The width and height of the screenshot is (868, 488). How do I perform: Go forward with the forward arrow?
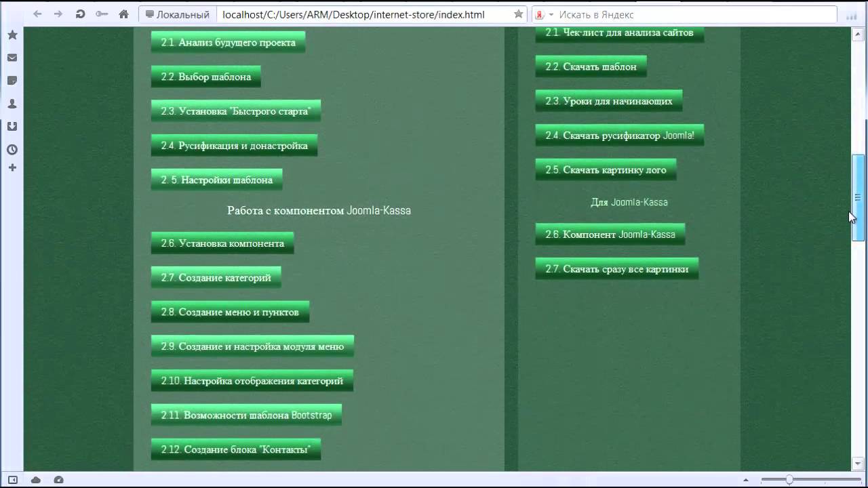click(x=58, y=14)
